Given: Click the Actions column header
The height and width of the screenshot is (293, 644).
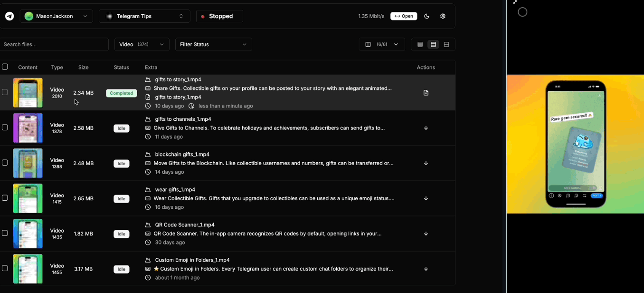Looking at the screenshot, I should pyautogui.click(x=426, y=68).
